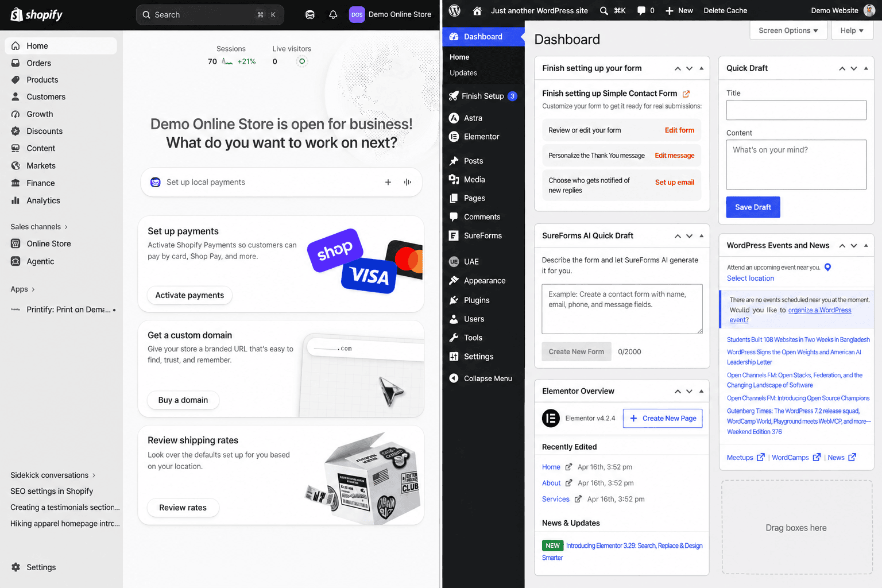Click the plus icon in local payments prompt
Viewport: 882px width, 588px height.
click(388, 182)
